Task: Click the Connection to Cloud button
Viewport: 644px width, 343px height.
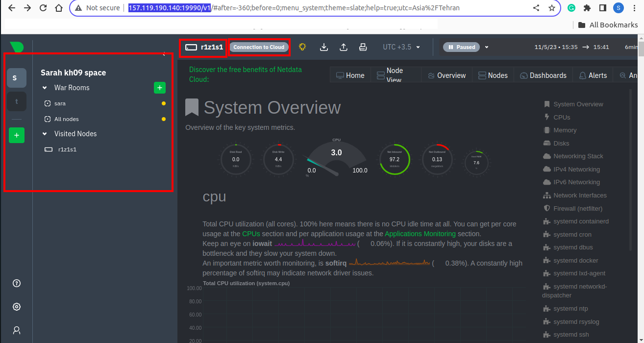Action: tap(259, 47)
